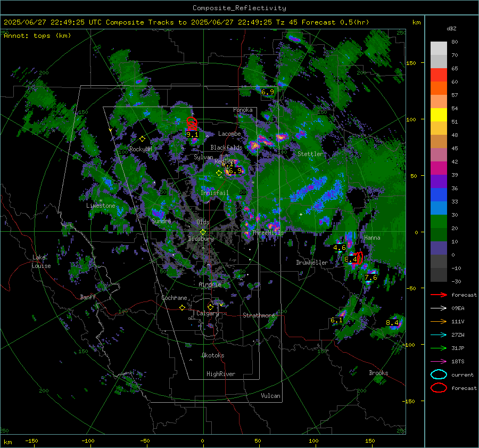Click the purple 36-39 dBZ swatch

pyautogui.click(x=439, y=182)
